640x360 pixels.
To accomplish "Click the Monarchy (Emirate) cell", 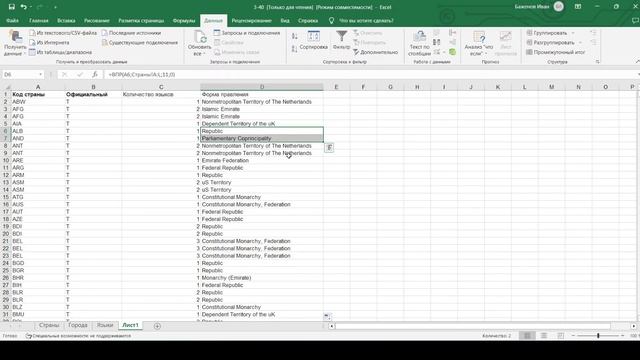I will tap(262, 278).
